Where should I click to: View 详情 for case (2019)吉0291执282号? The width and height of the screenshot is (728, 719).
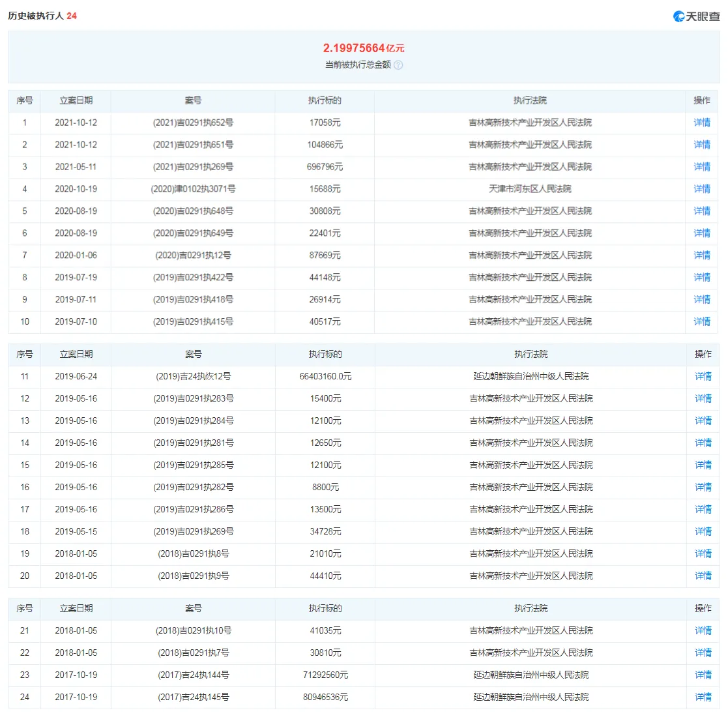(703, 487)
